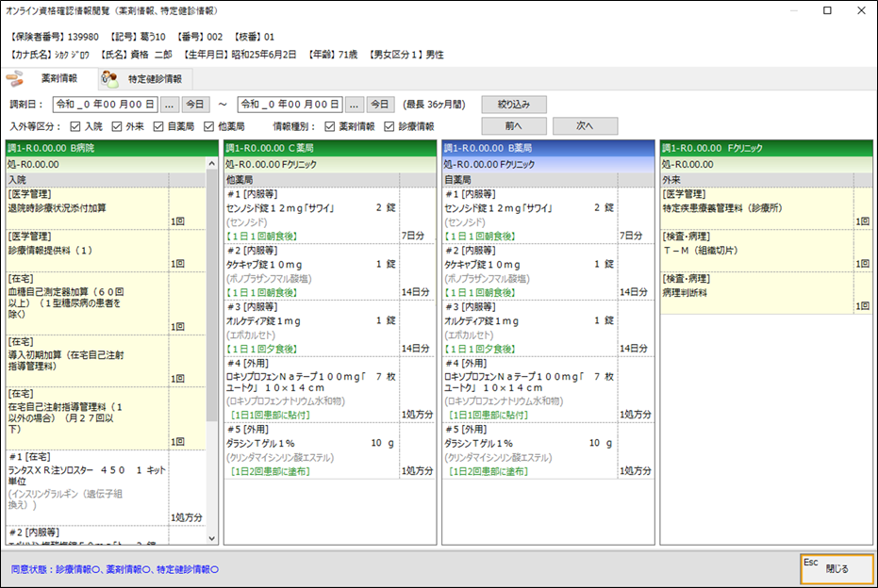Select the Fクリニック panel header on the right

(x=767, y=148)
